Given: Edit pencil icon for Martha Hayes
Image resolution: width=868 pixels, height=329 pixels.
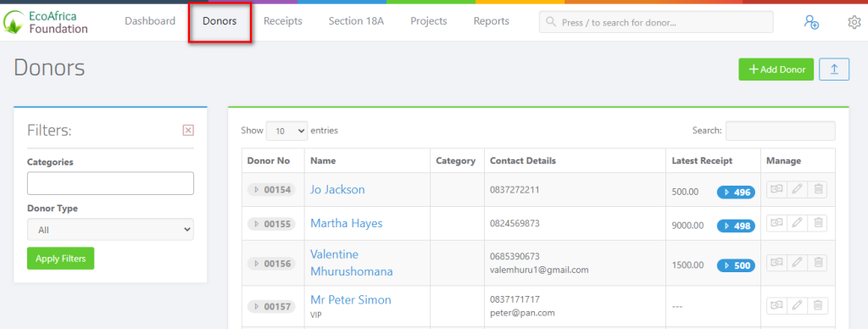Looking at the screenshot, I should 797,223.
